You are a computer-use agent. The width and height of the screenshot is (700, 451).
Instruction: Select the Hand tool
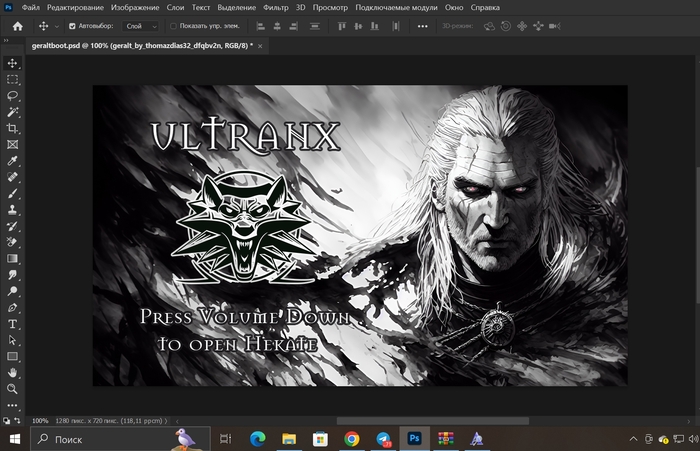click(13, 372)
